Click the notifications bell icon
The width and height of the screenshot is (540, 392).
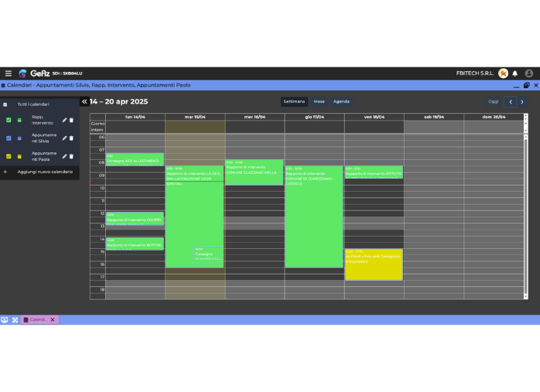(x=515, y=73)
